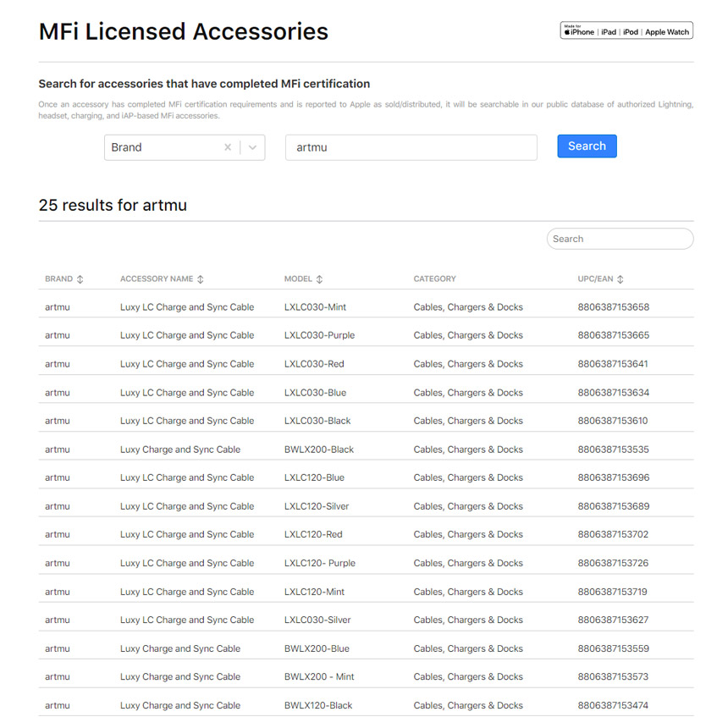This screenshot has height=728, width=728.
Task: Sort by Model column arrows
Action: pos(319,279)
